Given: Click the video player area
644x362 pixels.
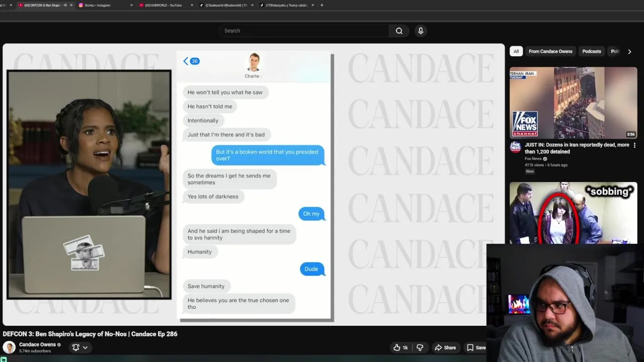Looking at the screenshot, I should [x=254, y=185].
